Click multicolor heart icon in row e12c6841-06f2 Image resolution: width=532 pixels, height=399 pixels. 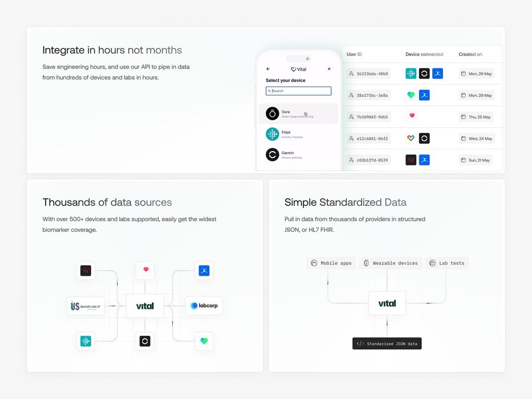pos(411,139)
